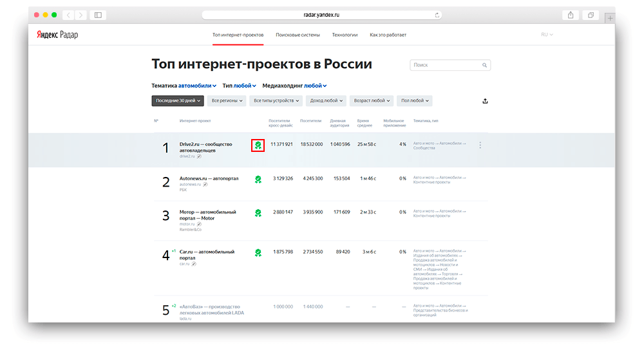Open the Как это работает tab
644x354 pixels.
[388, 35]
